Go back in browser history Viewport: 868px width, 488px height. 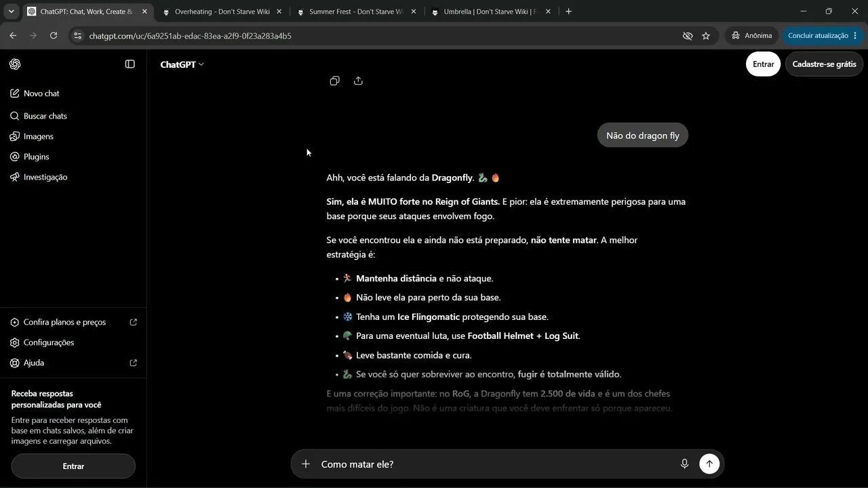[13, 35]
